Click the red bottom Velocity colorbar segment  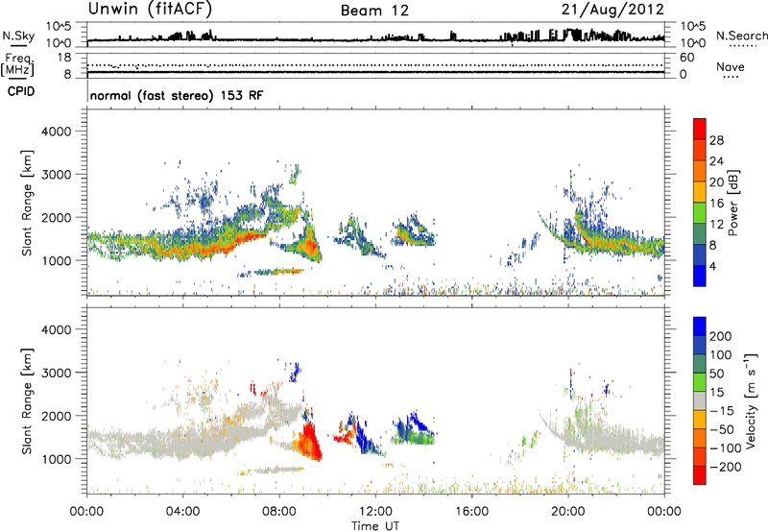click(700, 475)
